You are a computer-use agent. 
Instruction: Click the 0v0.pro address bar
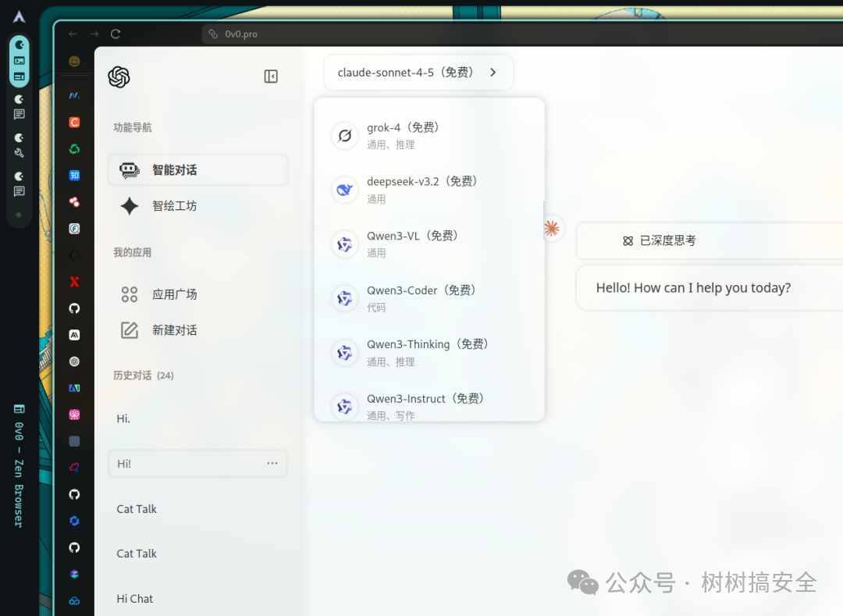(x=521, y=34)
